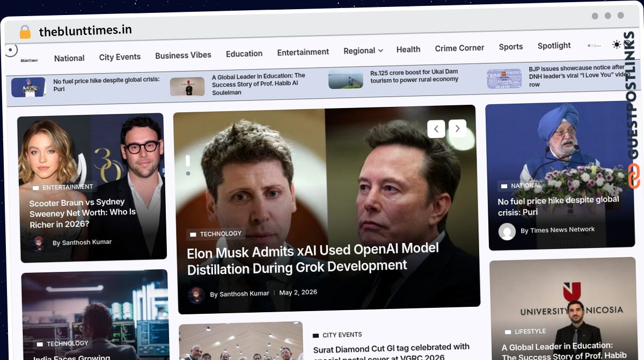Viewport: 644px width, 360px height.
Task: Go to next slide with right arrow
Action: [x=457, y=128]
